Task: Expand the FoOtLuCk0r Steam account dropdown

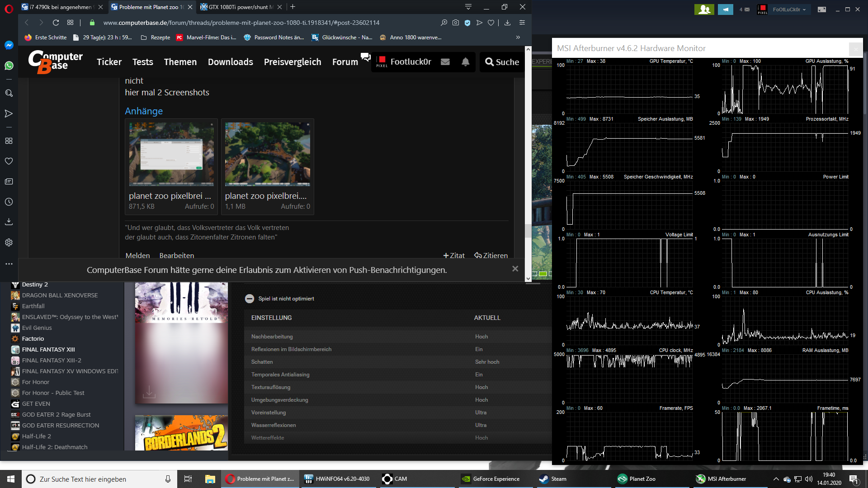Action: tap(789, 9)
